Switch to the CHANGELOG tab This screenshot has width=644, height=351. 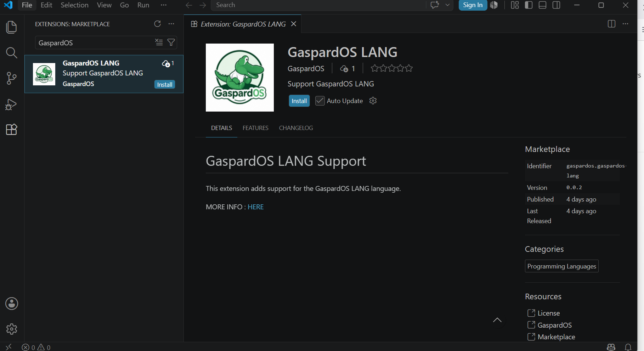[296, 128]
